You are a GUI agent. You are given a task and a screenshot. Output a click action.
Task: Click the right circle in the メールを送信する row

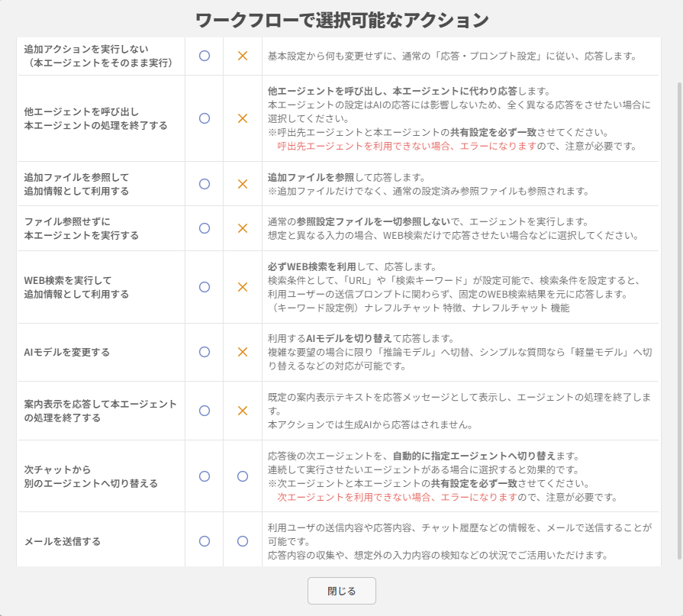pyautogui.click(x=243, y=541)
